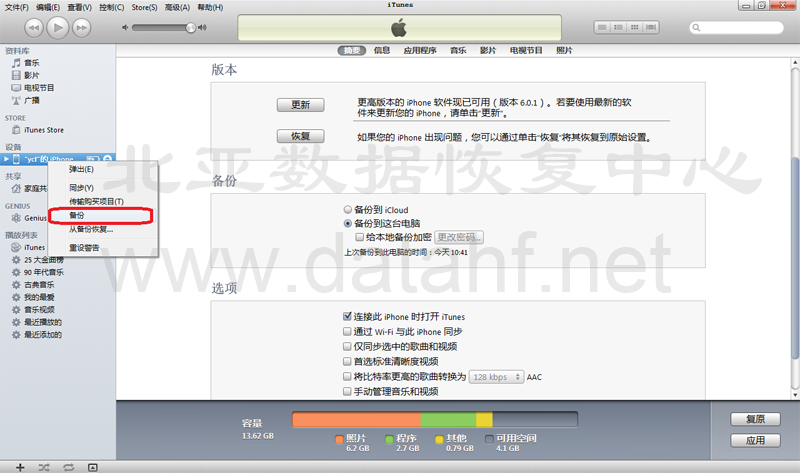Screen dimensions: 800x473
Task: Click the max volume speaker icon
Action: (x=203, y=28)
